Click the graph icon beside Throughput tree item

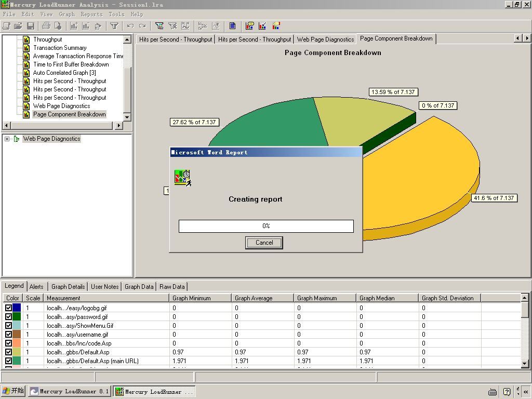26,39
